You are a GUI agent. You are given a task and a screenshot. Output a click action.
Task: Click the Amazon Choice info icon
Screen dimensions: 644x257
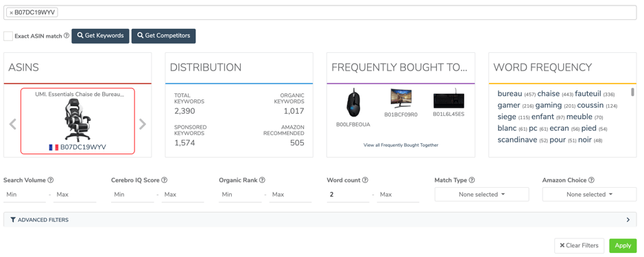(x=591, y=180)
